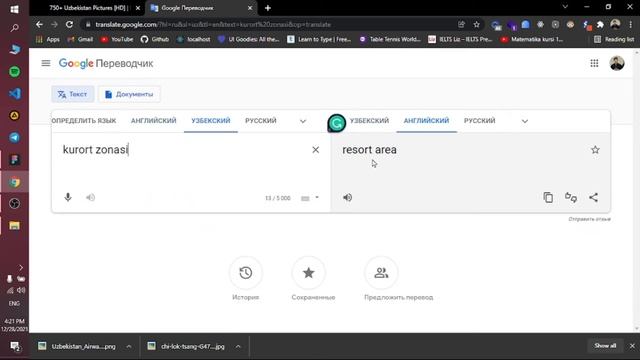
Task: Save the translation with the star
Action: click(595, 150)
